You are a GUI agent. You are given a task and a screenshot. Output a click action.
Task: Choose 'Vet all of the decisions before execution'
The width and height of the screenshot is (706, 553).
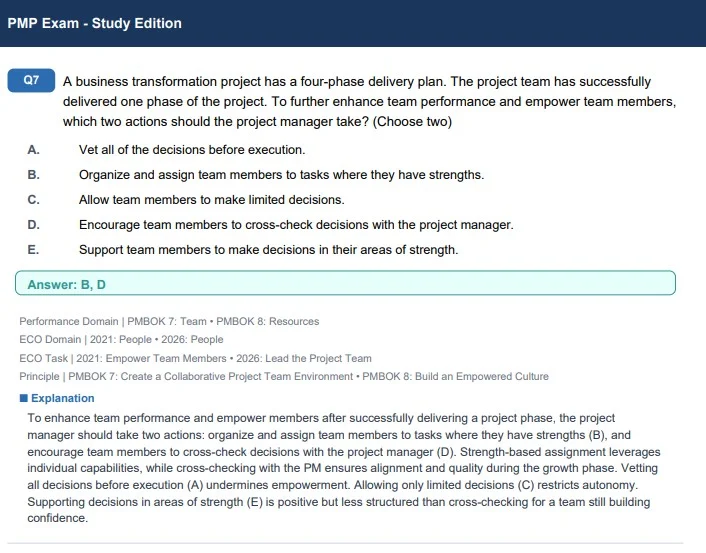point(192,150)
